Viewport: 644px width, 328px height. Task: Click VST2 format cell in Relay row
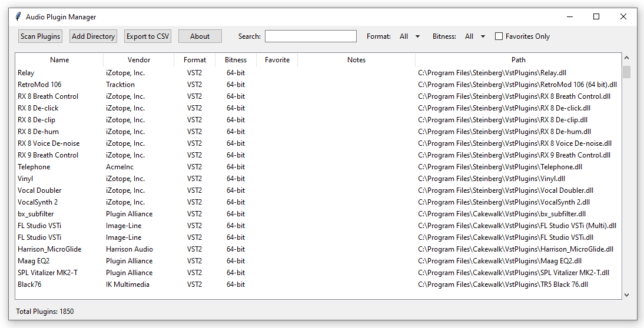195,73
